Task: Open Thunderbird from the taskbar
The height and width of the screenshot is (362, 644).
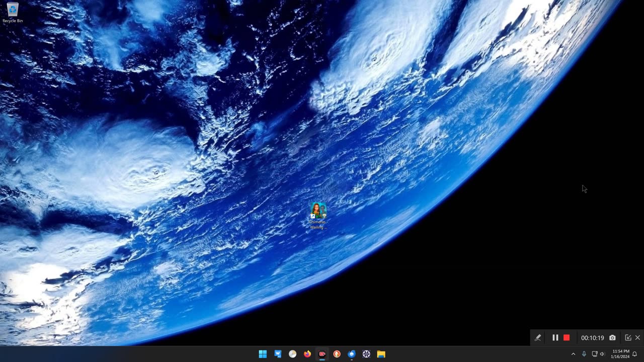Action: tap(352, 354)
